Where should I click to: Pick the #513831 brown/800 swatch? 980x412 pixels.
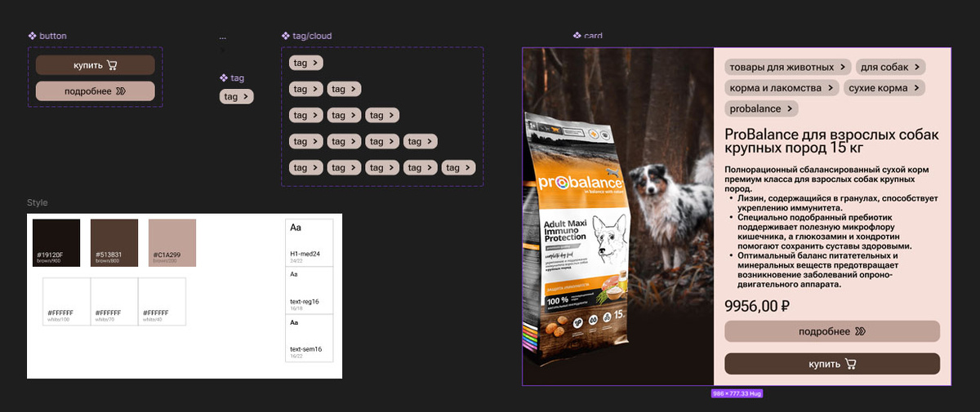[114, 243]
